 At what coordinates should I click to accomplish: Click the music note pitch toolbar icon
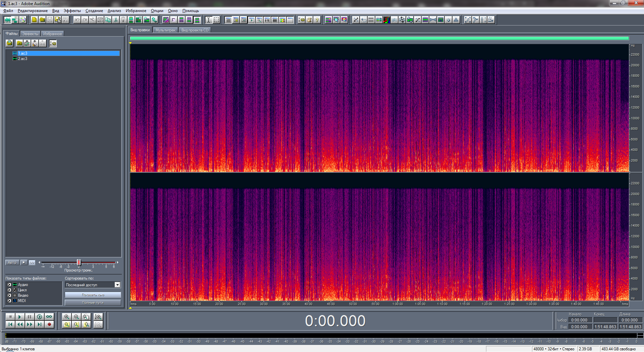pyautogui.click(x=491, y=20)
